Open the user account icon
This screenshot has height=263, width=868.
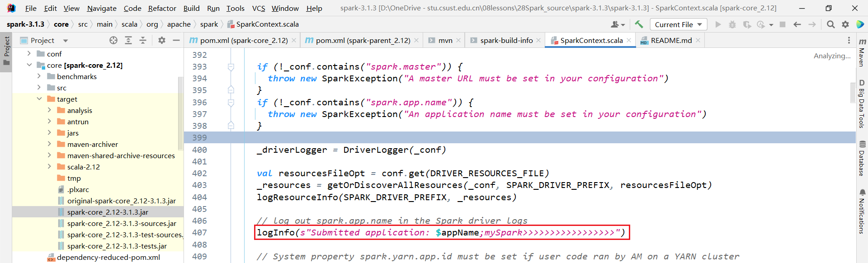(x=618, y=24)
